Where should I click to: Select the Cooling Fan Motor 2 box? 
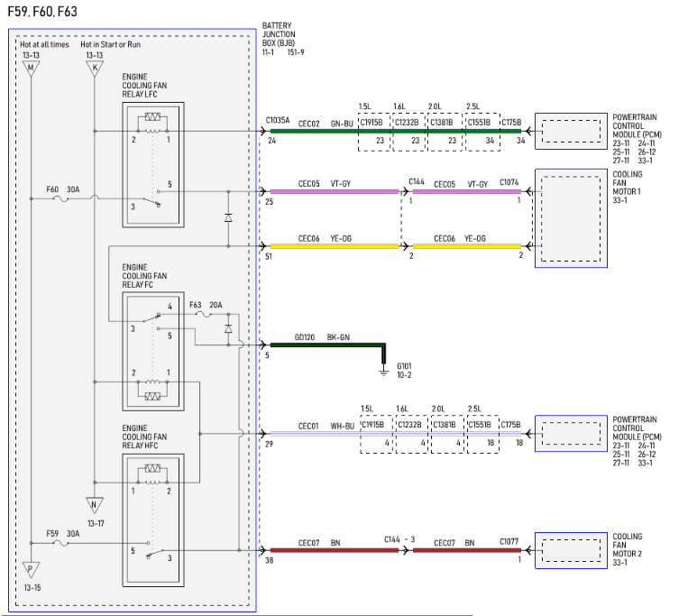[x=571, y=551]
